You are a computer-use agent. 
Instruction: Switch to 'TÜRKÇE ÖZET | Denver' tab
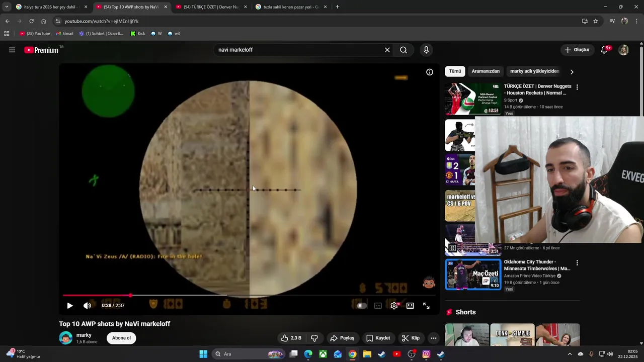210,7
